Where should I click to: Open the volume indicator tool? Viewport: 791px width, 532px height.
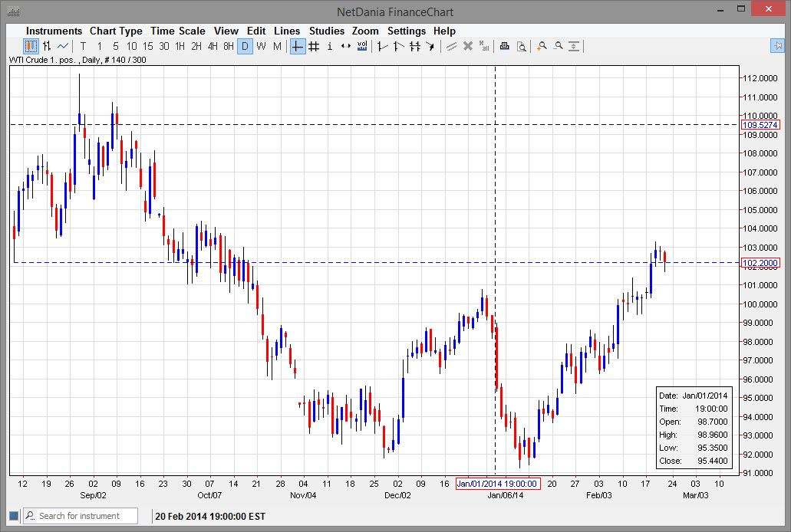click(361, 46)
